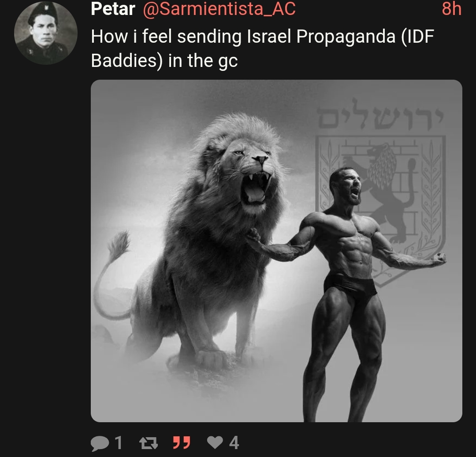Like the post with the heart icon
Viewport: 476px width, 457px height.
pos(215,442)
